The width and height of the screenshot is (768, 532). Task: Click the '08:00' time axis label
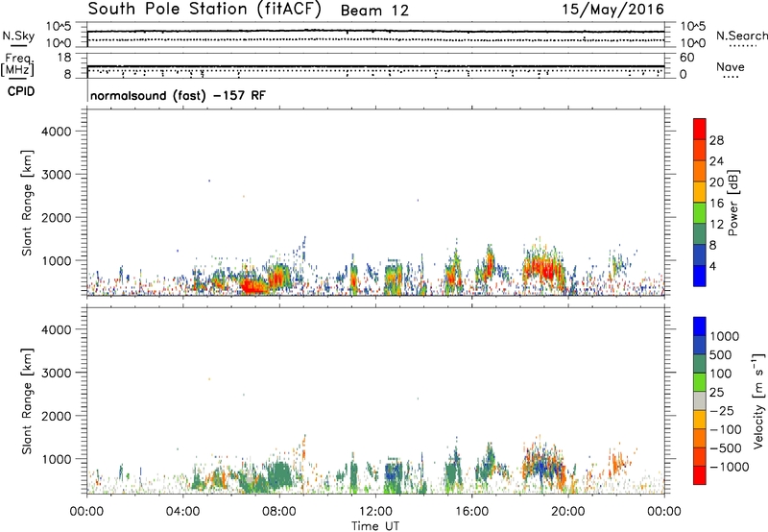coord(279,512)
